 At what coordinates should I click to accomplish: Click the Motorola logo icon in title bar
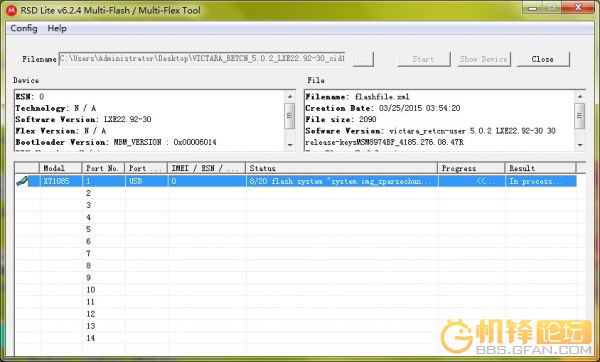click(11, 10)
